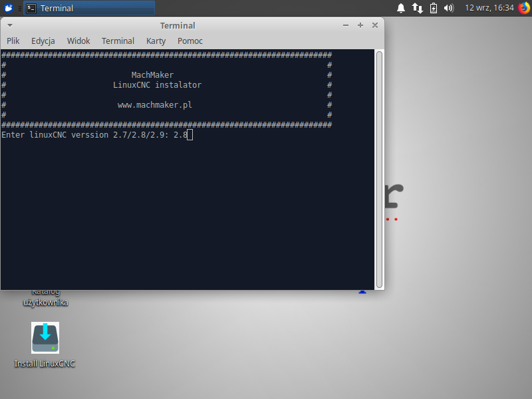
Task: Open the Pomoc menu
Action: (190, 41)
